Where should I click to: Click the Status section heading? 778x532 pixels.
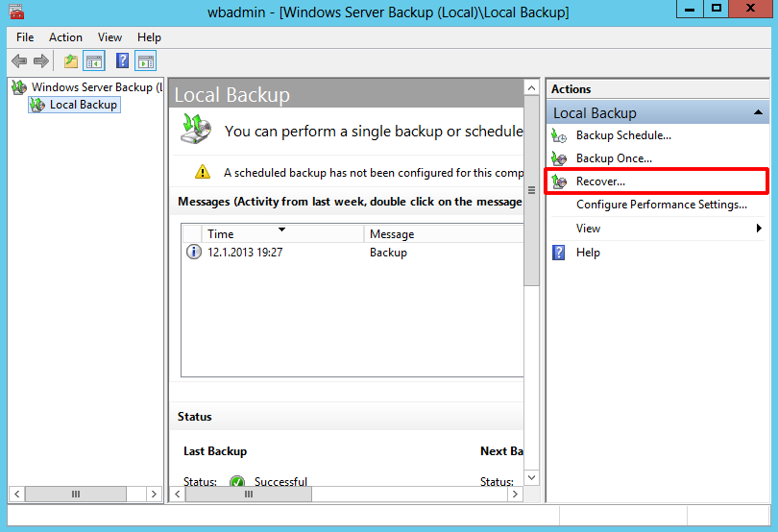click(x=194, y=417)
